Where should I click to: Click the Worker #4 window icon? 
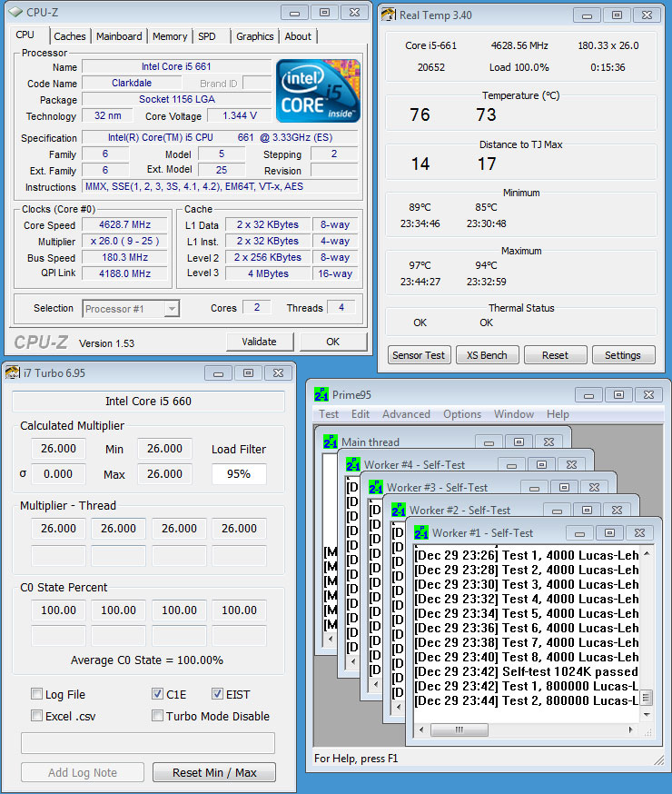[353, 464]
